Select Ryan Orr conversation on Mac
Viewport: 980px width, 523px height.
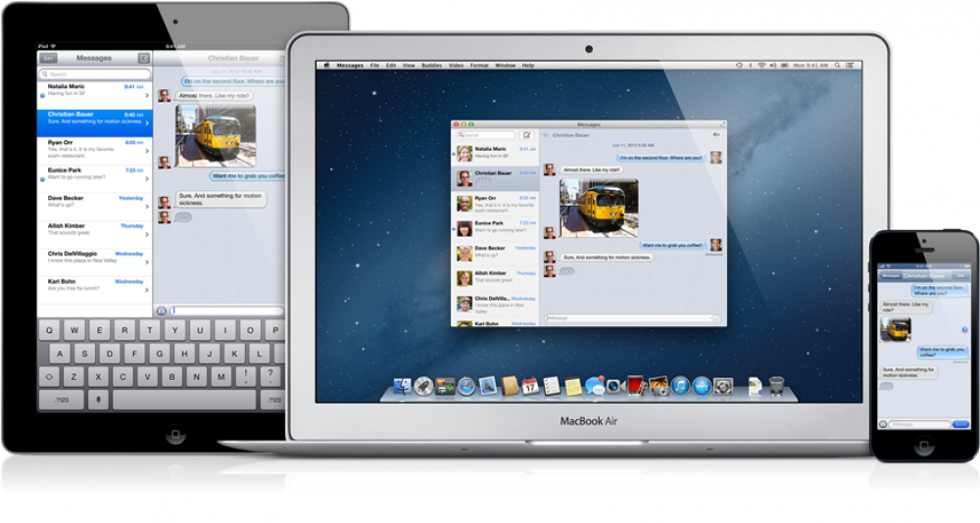click(x=495, y=204)
